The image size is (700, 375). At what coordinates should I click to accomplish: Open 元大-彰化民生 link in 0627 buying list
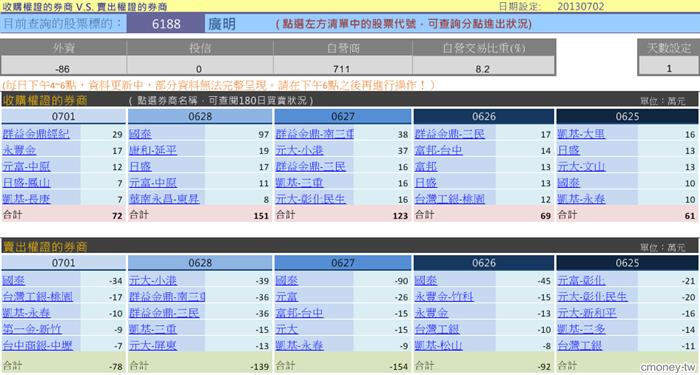311,199
